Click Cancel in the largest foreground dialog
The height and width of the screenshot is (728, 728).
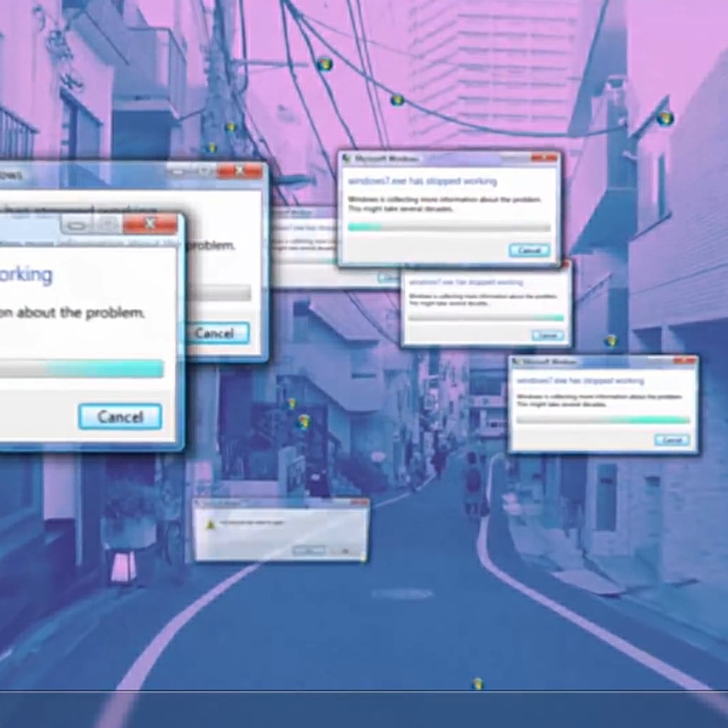point(120,417)
